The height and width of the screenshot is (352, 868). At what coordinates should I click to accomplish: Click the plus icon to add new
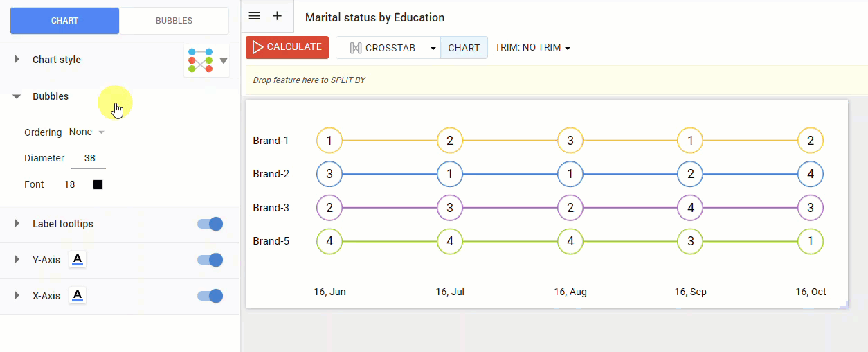click(277, 16)
